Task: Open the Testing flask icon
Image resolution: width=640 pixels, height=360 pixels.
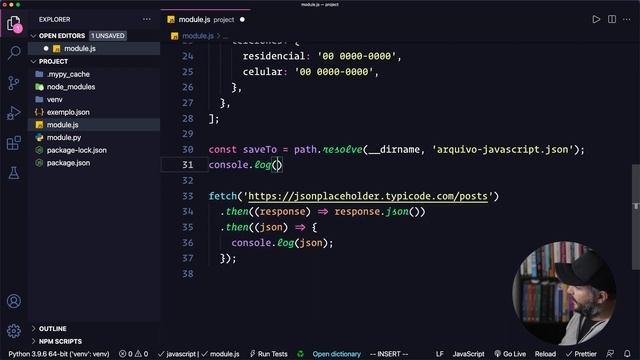Action: (14, 173)
